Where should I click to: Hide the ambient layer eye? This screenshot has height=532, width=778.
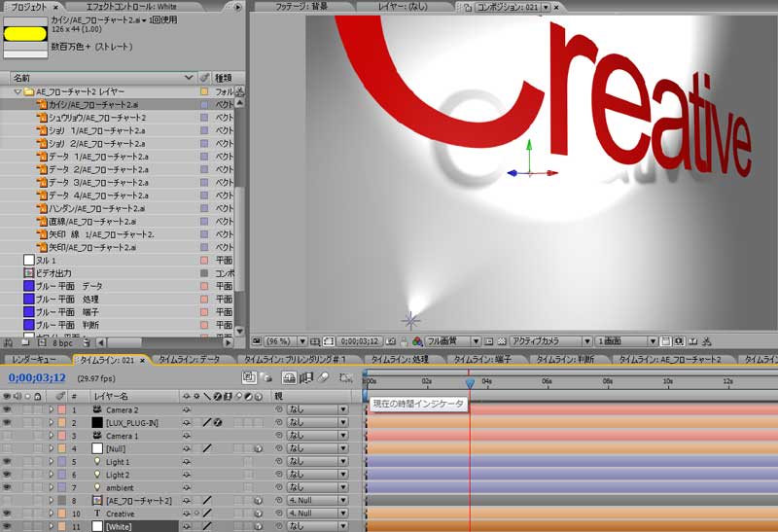click(7, 488)
